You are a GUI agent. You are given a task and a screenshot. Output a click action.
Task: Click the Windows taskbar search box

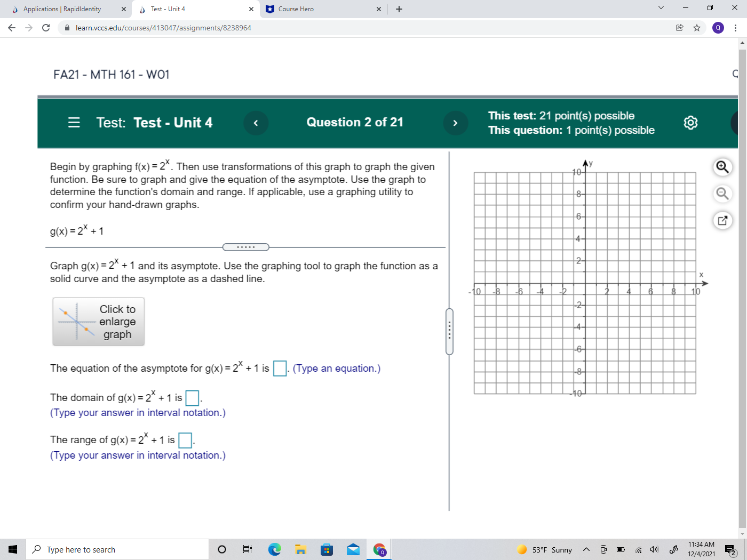click(x=117, y=549)
